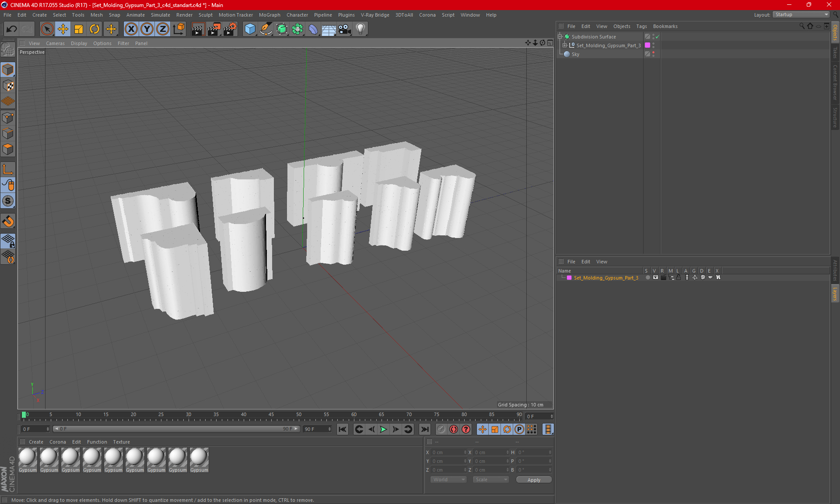Open the Light object icon
840x504 pixels.
[x=360, y=29]
